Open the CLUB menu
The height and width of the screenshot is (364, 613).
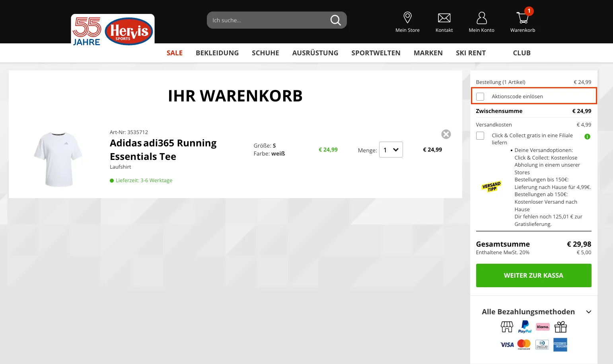tap(522, 53)
